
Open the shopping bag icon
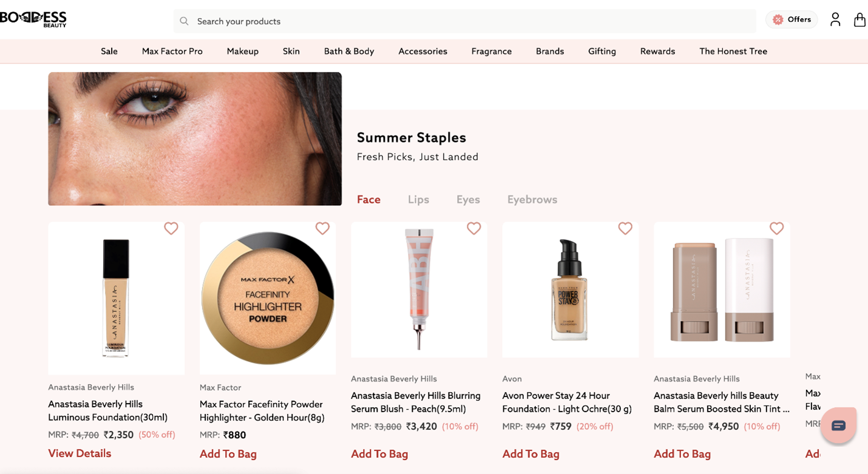pyautogui.click(x=860, y=19)
